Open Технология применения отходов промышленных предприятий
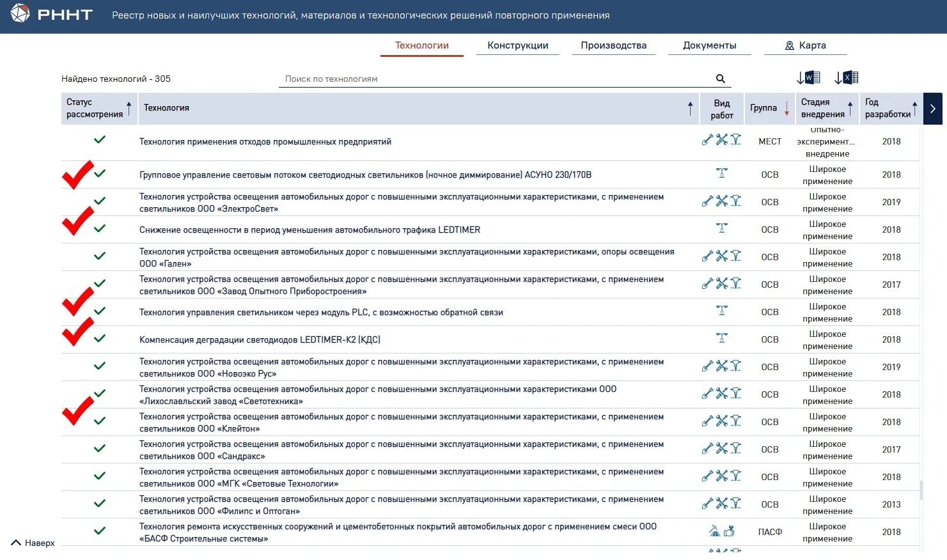 point(265,141)
